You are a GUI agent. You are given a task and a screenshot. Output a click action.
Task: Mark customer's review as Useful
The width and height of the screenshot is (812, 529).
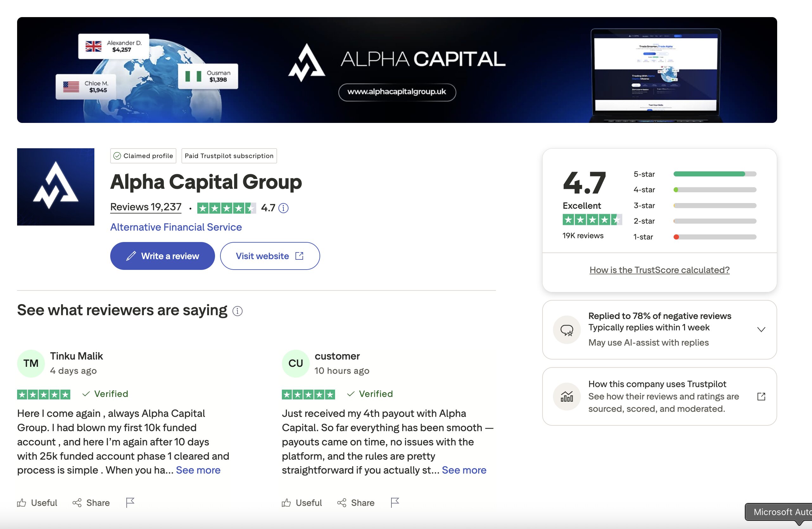click(302, 503)
